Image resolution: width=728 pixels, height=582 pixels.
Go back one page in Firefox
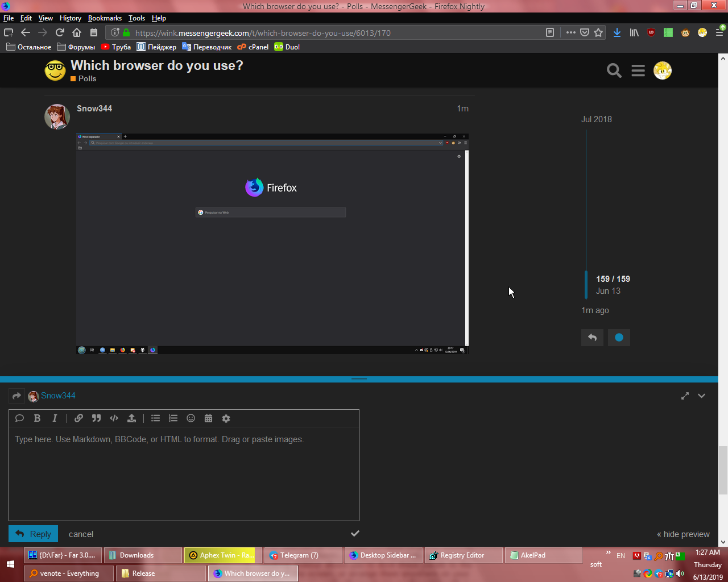tap(26, 33)
